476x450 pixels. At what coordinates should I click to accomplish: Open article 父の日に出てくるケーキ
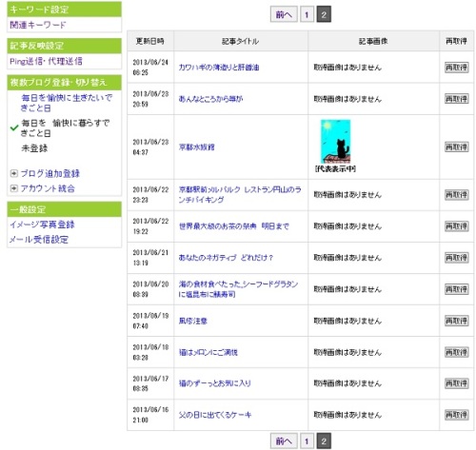click(215, 415)
